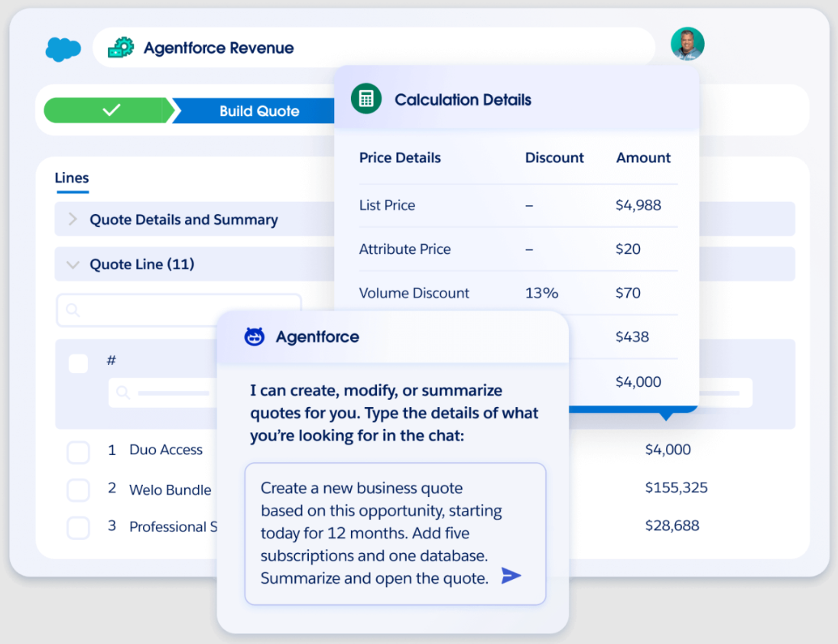Click the $438 amount
838x644 pixels.
click(x=632, y=337)
